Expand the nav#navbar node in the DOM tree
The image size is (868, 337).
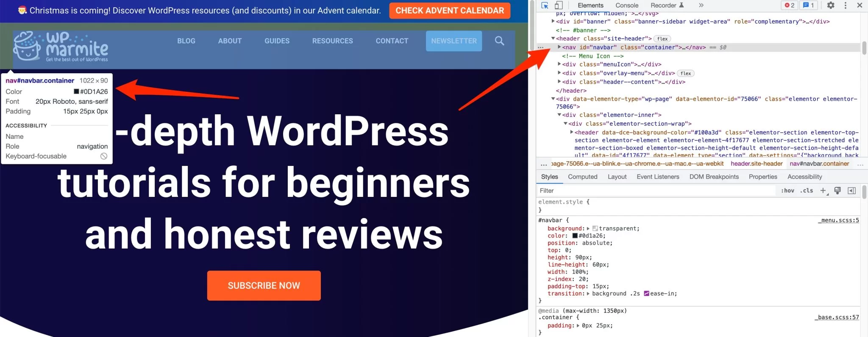[x=559, y=47]
